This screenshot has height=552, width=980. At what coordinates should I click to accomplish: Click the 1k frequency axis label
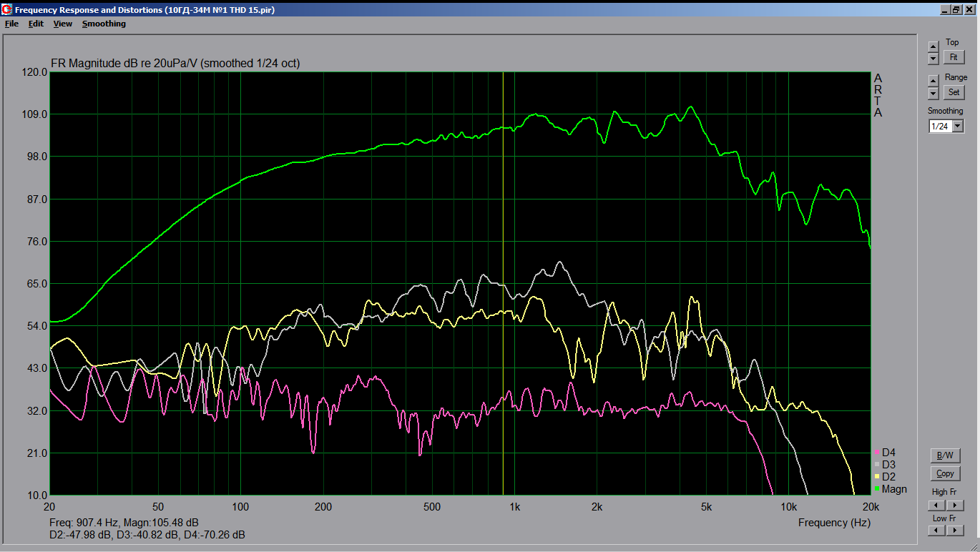(x=514, y=506)
